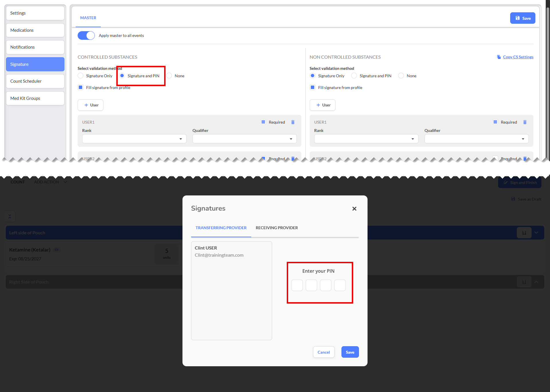Click the trash icon for controlled USER1

[293, 122]
